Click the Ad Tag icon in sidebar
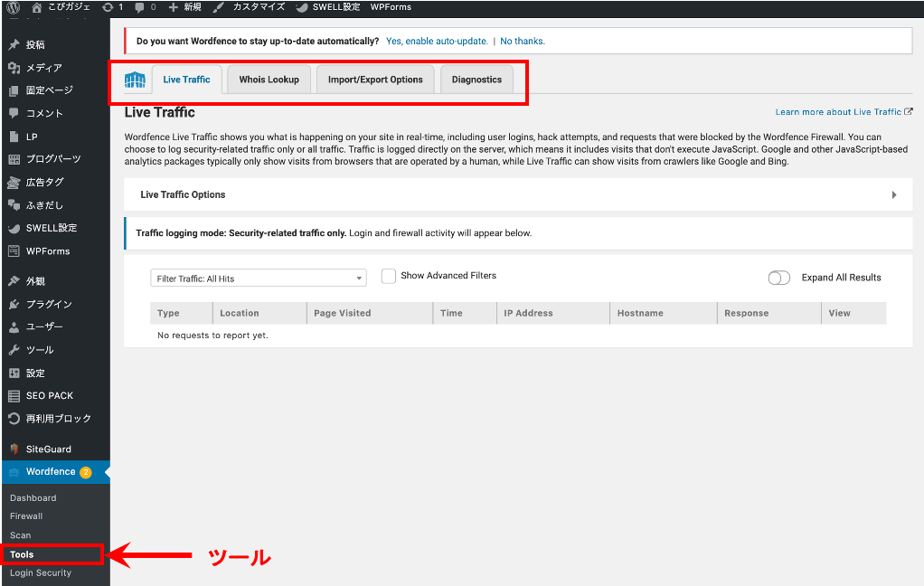This screenshot has width=924, height=586. coord(14,182)
